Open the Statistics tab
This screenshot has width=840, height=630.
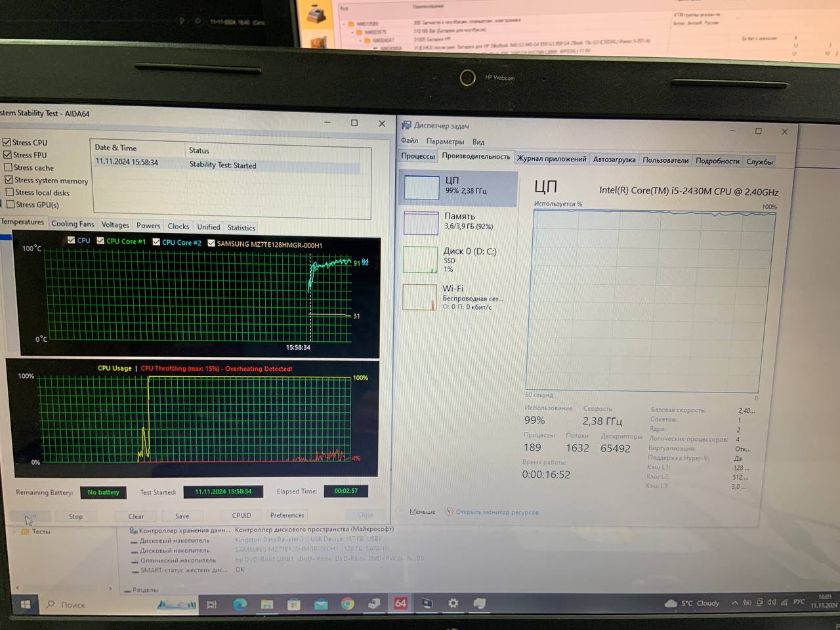point(241,228)
